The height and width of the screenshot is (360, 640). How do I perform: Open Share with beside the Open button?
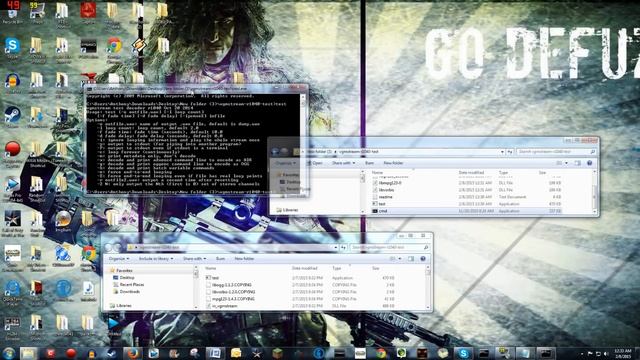tap(343, 163)
